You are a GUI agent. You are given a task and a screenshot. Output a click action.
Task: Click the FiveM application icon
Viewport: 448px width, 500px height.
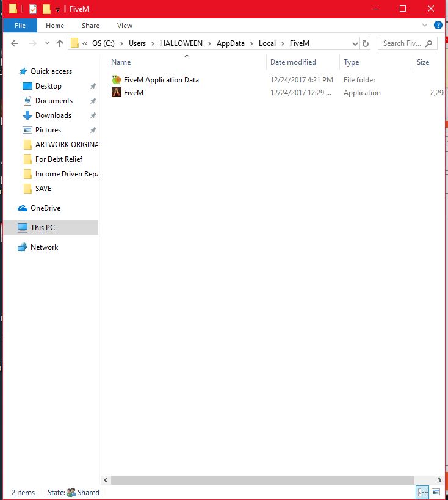pos(117,92)
